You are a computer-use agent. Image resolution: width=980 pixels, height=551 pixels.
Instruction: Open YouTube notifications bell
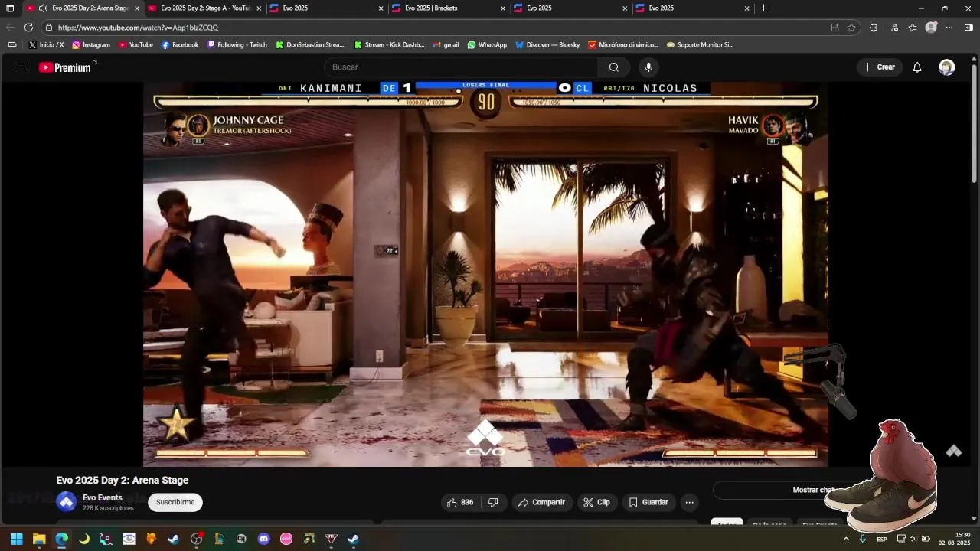coord(917,67)
